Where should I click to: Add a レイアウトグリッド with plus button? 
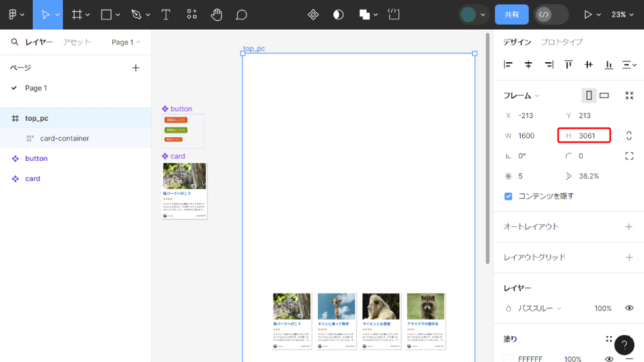pos(629,257)
